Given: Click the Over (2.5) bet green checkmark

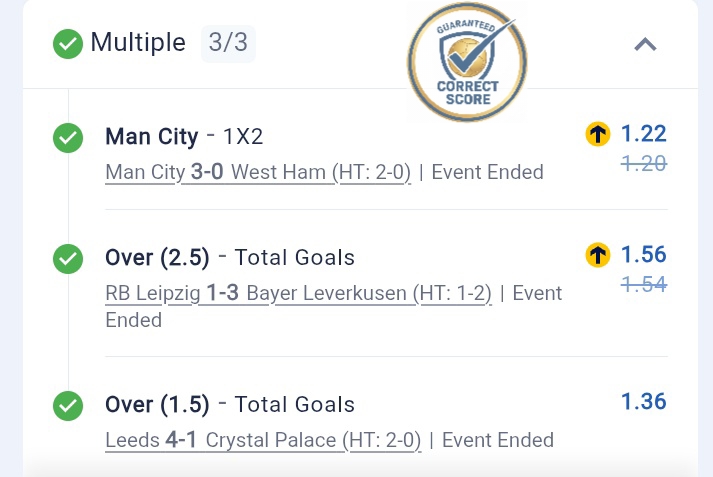Looking at the screenshot, I should [x=68, y=259].
